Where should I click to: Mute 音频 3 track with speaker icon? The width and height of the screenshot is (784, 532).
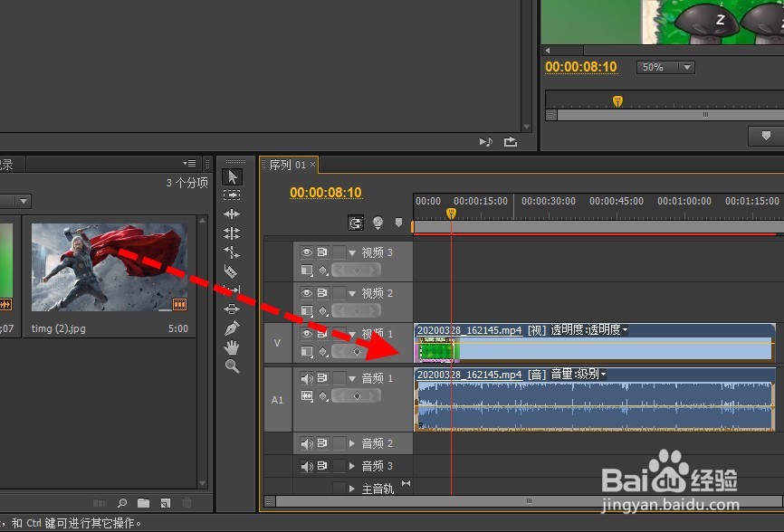(x=307, y=466)
